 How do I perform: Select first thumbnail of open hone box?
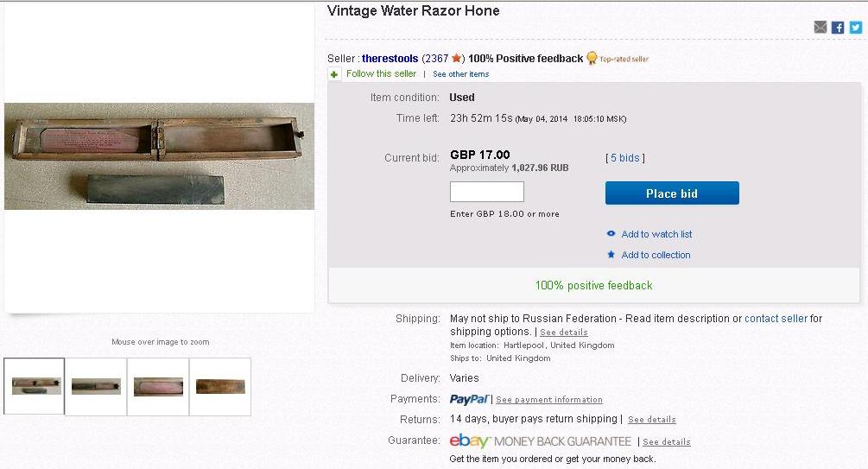pos(35,386)
